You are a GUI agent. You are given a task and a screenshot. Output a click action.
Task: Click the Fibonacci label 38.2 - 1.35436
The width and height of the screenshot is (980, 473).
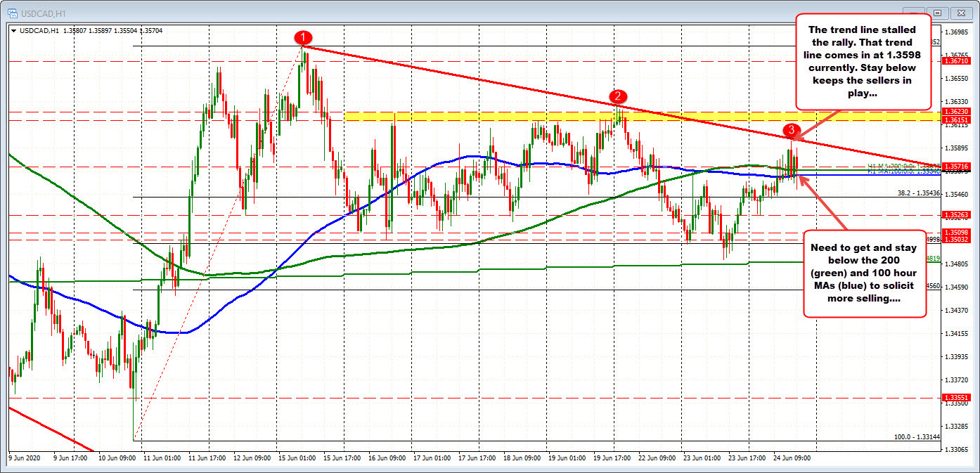[x=919, y=193]
